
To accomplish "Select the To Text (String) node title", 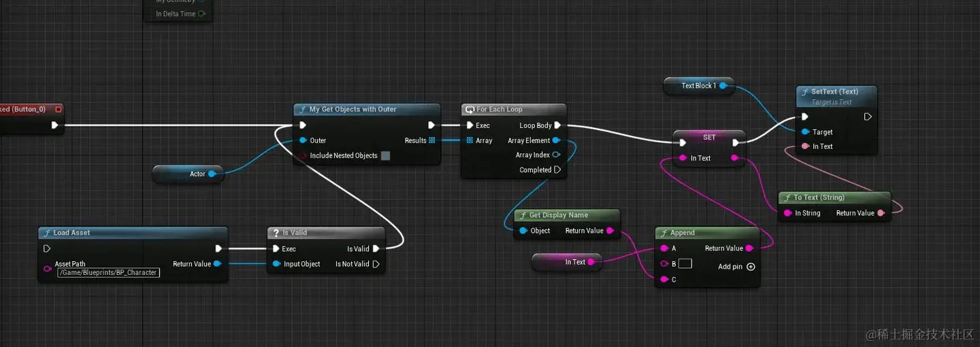I will [x=819, y=197].
